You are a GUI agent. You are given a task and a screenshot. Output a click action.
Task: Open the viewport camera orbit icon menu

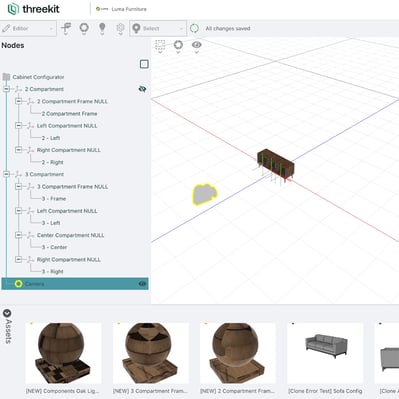pyautogui.click(x=178, y=46)
